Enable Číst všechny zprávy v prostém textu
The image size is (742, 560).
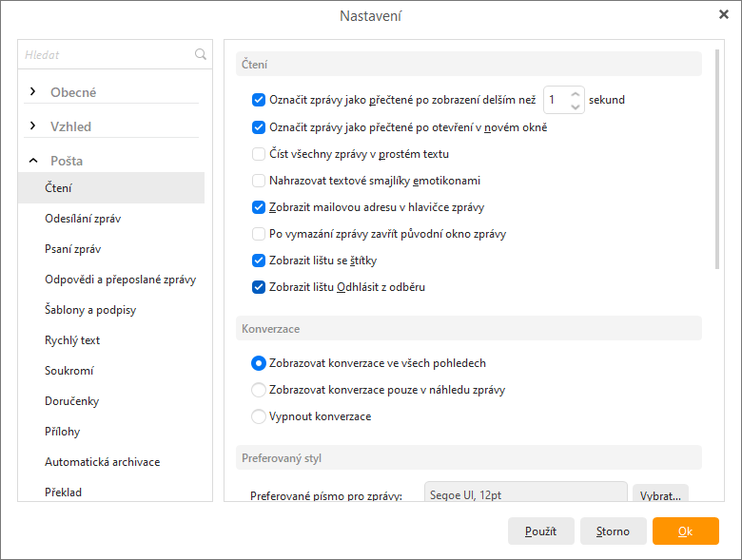259,154
